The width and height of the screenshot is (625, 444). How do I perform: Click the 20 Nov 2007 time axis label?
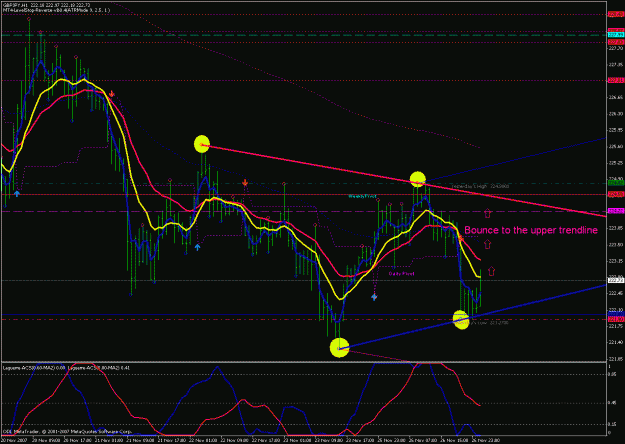[x=13, y=440]
